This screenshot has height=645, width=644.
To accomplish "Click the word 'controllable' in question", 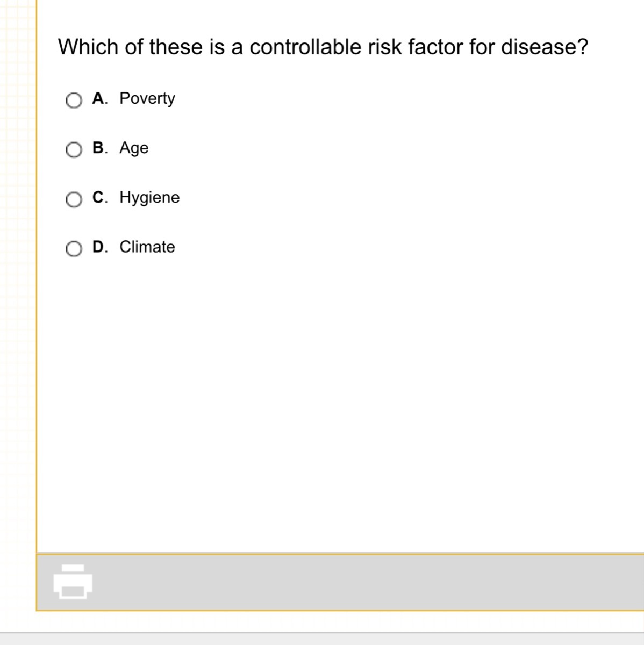I will pos(305,47).
